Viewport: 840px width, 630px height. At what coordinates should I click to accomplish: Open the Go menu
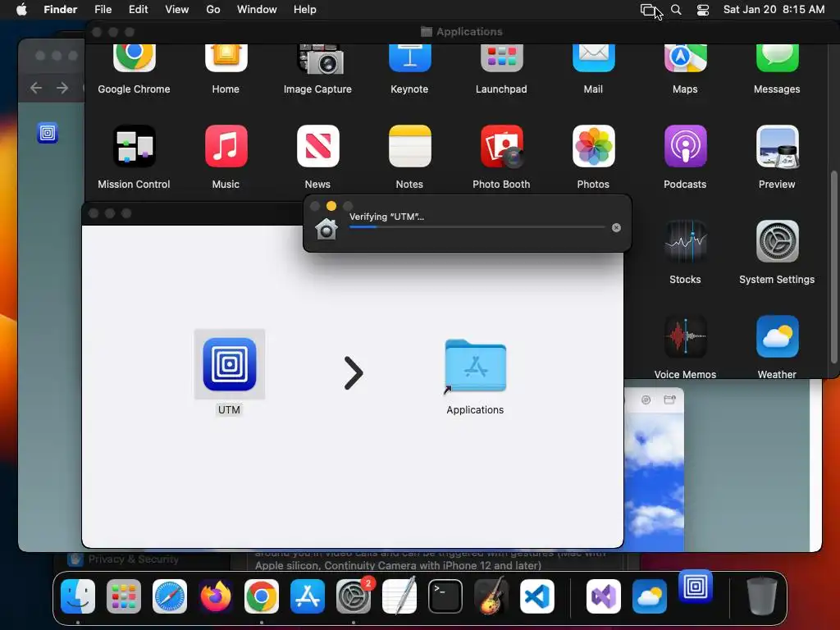(213, 10)
